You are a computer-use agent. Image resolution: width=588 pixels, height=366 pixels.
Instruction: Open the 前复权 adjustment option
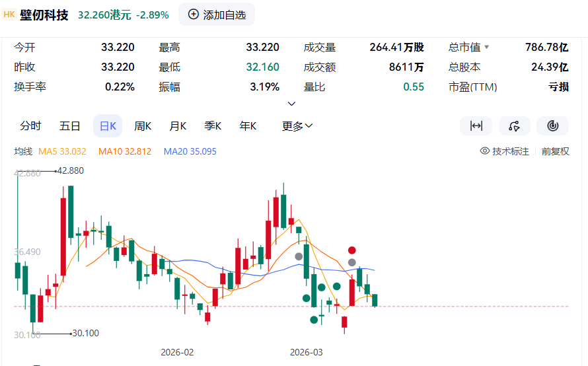click(556, 151)
